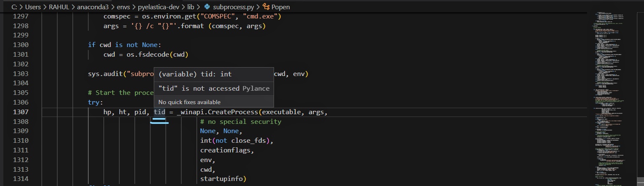This screenshot has height=186, width=644.
Task: Click the C: drive breadcrumb
Action: pos(14,7)
